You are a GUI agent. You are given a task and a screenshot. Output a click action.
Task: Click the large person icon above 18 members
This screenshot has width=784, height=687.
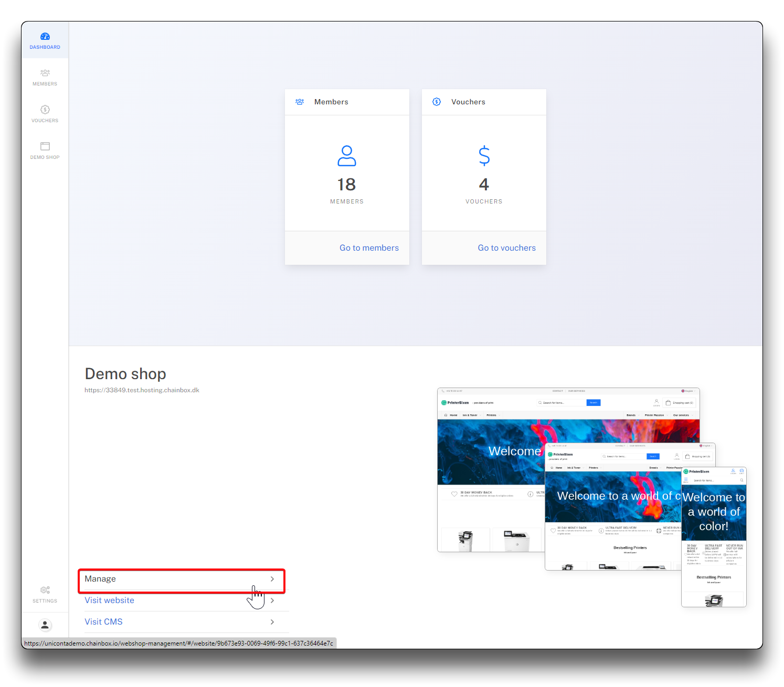pyautogui.click(x=347, y=156)
